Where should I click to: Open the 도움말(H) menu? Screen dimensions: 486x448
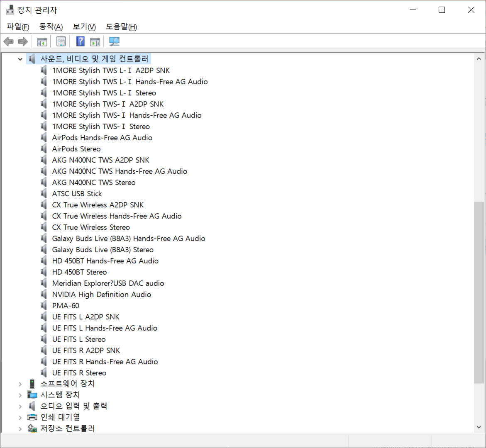point(121,27)
